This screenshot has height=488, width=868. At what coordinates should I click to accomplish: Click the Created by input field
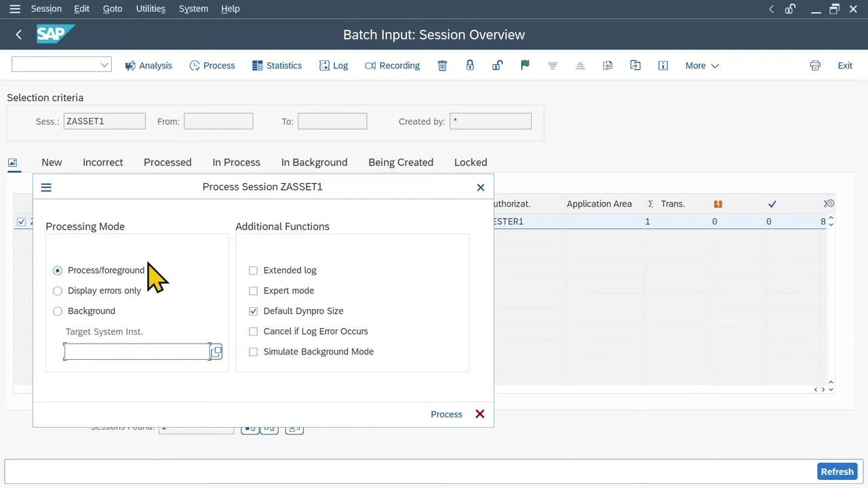pyautogui.click(x=490, y=121)
